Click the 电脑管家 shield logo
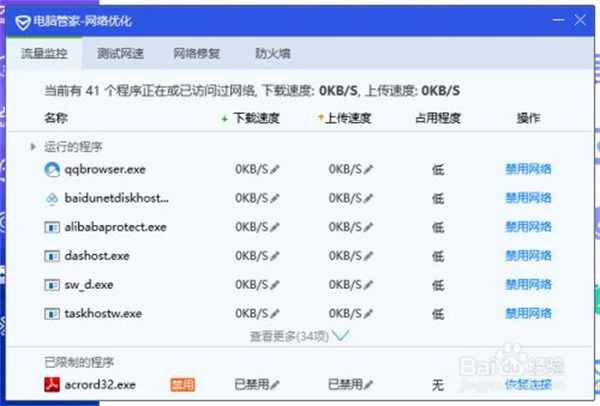 point(23,22)
